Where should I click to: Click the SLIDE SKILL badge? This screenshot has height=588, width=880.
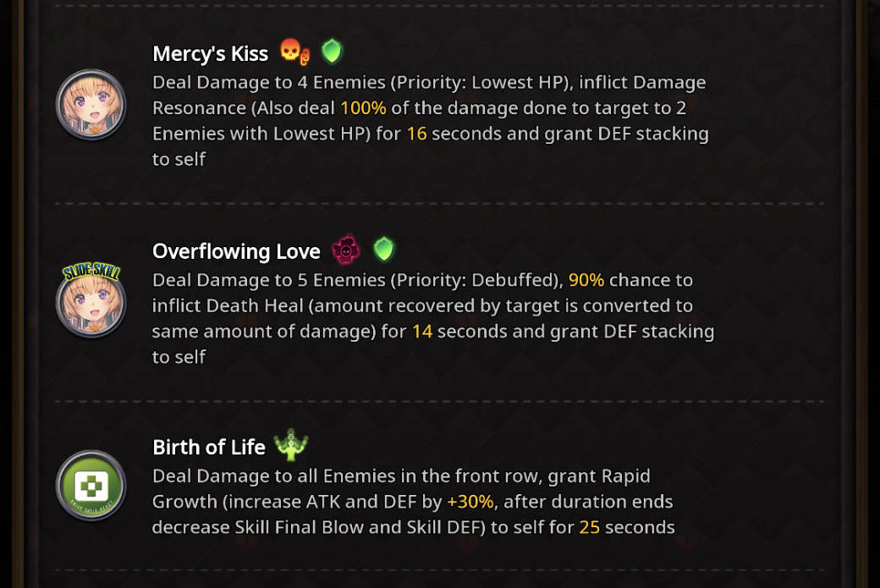coord(91,272)
